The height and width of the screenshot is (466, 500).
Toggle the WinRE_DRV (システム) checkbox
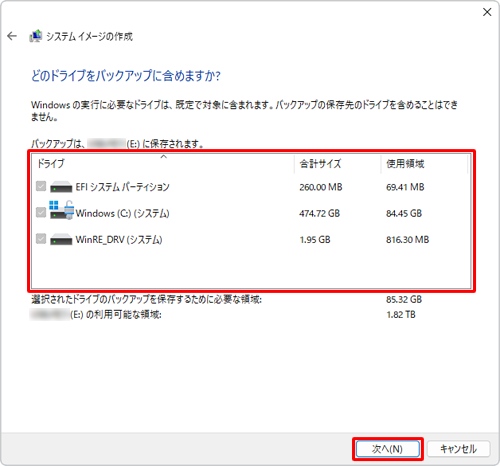click(41, 239)
